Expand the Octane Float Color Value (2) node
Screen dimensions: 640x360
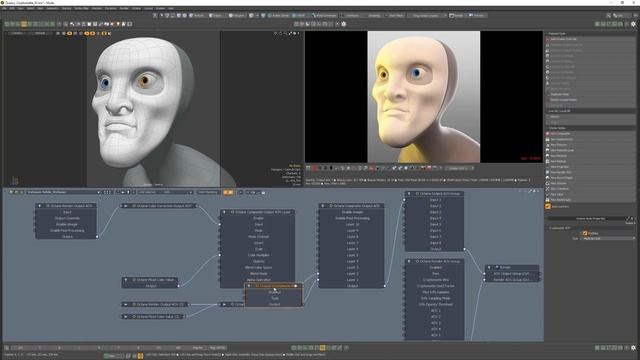(x=126, y=316)
